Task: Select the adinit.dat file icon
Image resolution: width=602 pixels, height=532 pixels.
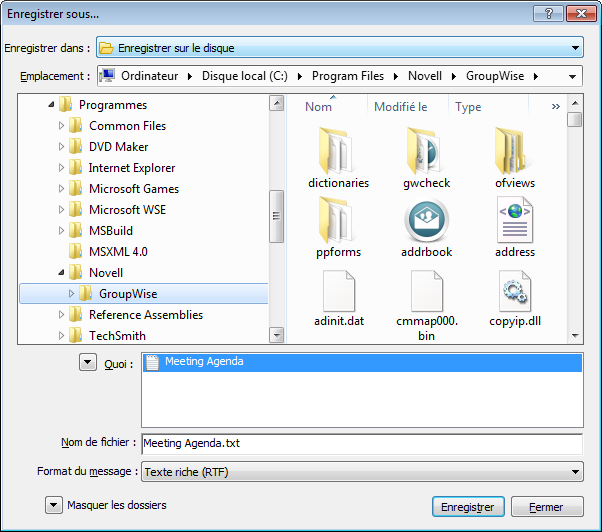Action: 339,291
